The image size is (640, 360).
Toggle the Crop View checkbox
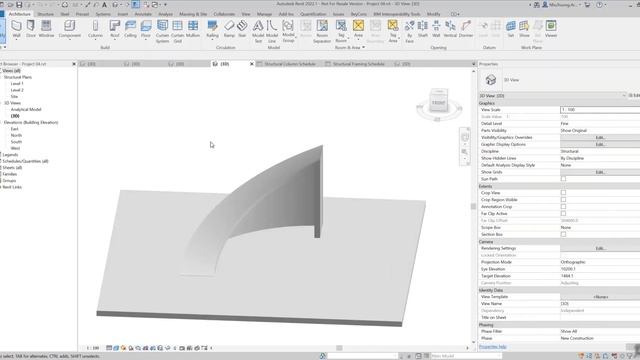[563, 193]
